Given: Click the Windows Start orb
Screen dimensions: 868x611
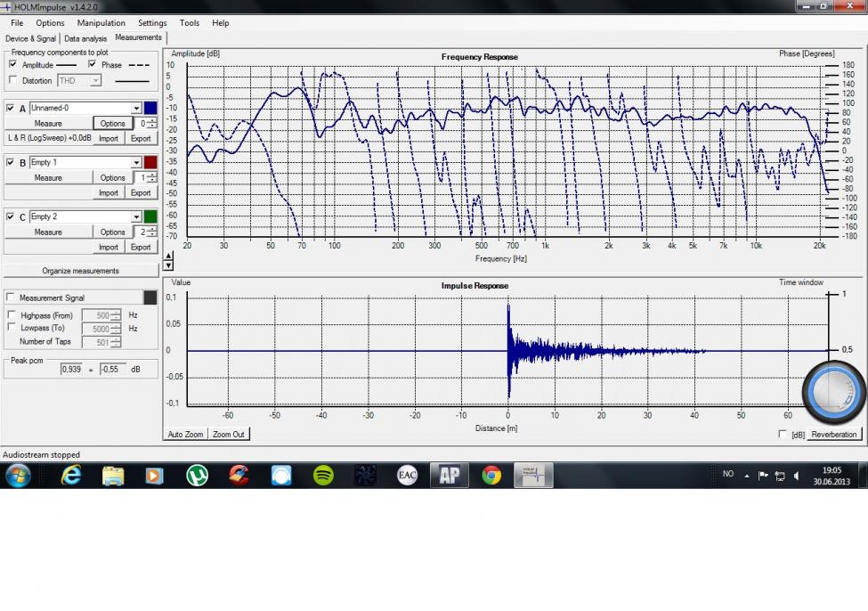Looking at the screenshot, I should [18, 476].
